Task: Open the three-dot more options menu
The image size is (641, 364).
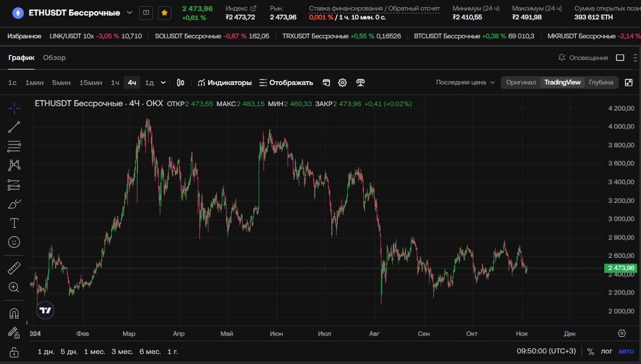Action: (635, 58)
